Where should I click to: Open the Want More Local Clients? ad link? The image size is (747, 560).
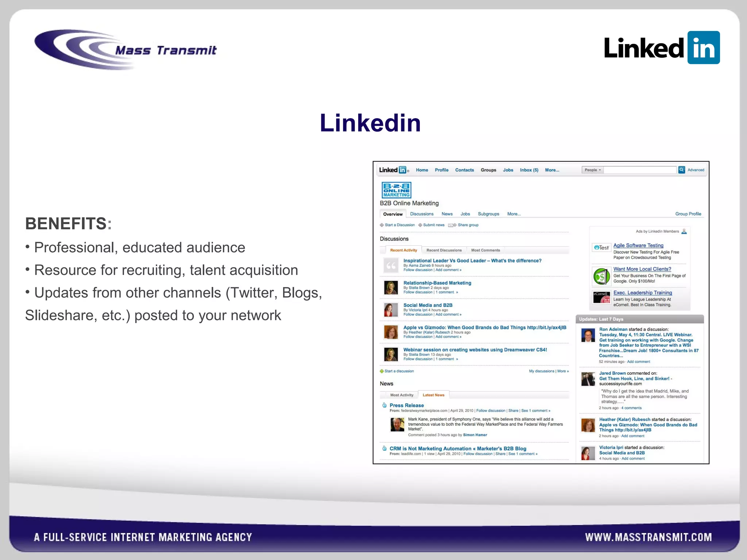642,269
